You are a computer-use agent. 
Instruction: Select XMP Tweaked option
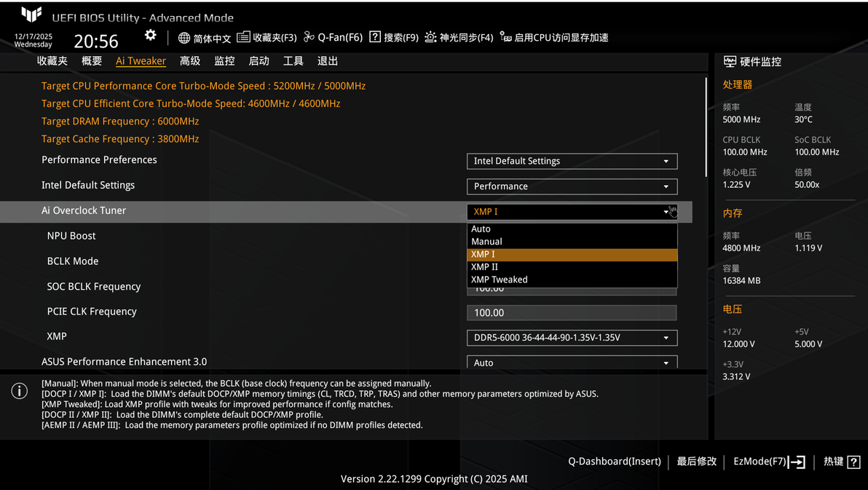572,280
